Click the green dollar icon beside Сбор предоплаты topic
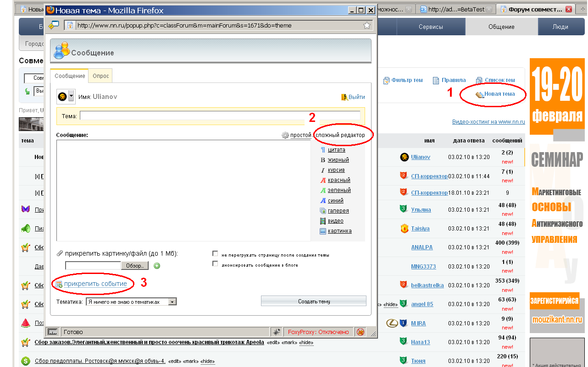This screenshot has width=588, height=367. [x=26, y=361]
